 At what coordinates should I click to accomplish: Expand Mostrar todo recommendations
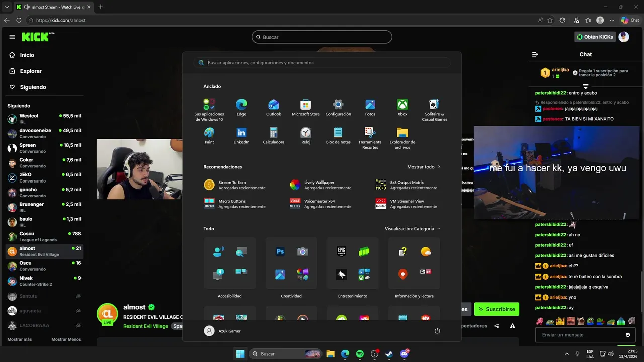click(x=424, y=167)
